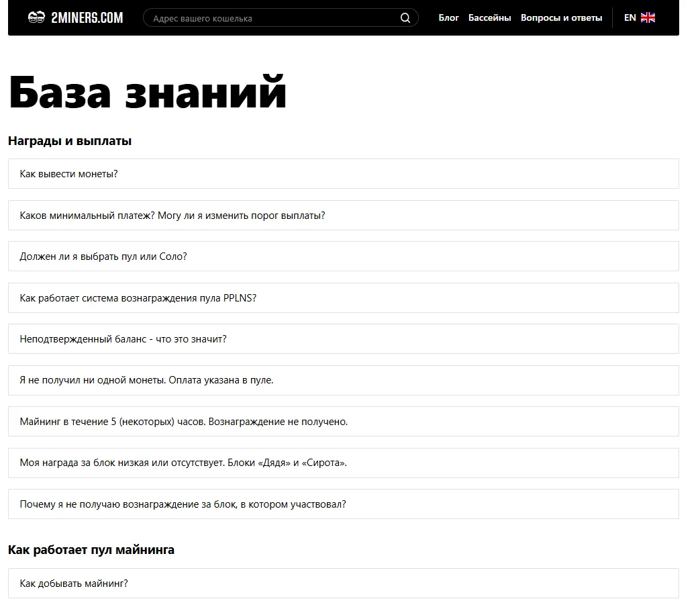Expand 'Я не получил ни одной монеты' item

(x=344, y=380)
